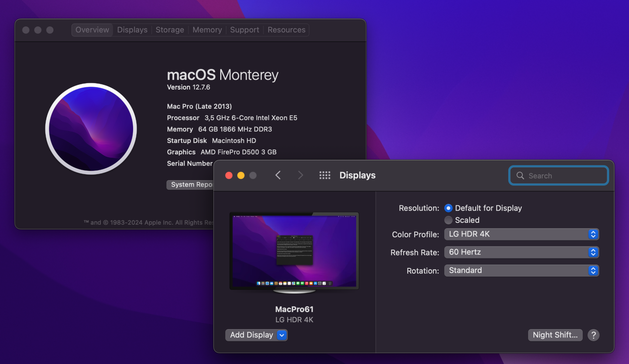
Task: Open the Refresh Rate dropdown
Action: point(521,252)
